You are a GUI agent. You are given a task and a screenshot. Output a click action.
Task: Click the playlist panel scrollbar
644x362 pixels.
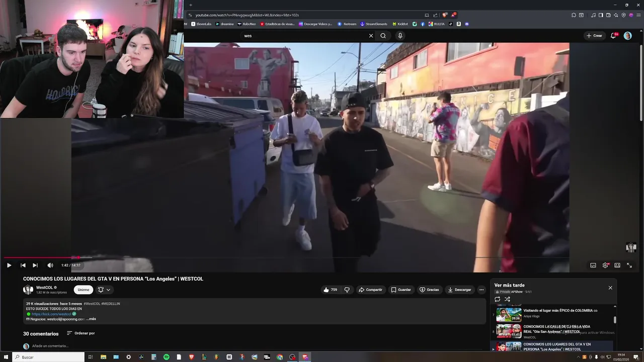tap(615, 320)
